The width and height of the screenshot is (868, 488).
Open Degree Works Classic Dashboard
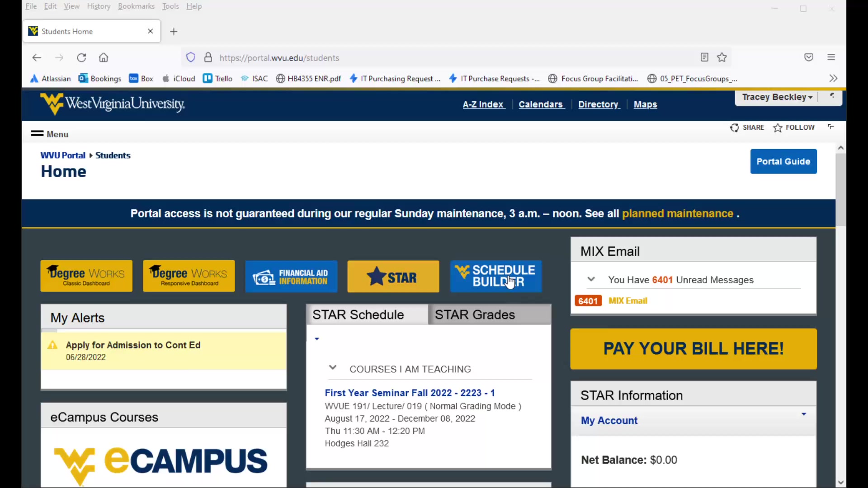pyautogui.click(x=86, y=276)
